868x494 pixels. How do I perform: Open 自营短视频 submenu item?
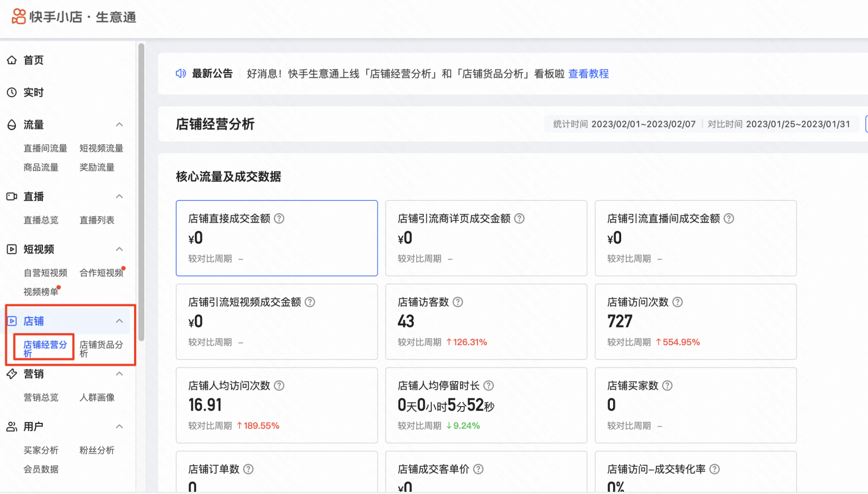pos(46,273)
